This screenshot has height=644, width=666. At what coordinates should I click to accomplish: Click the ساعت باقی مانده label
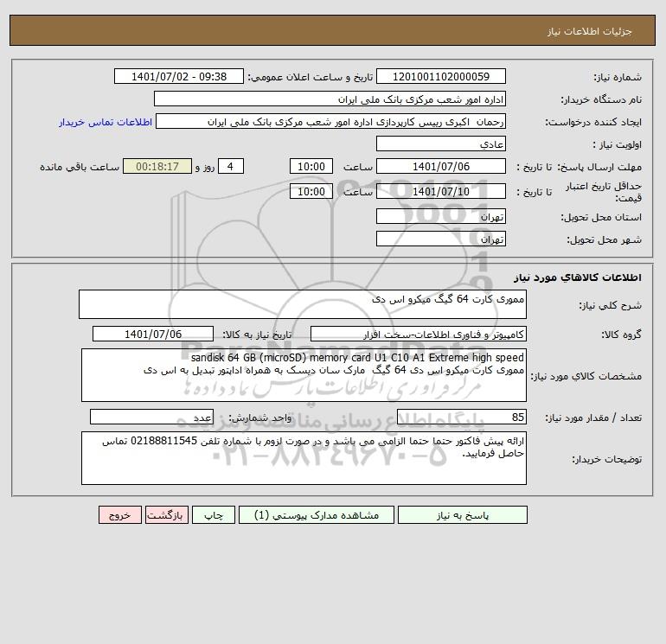pos(80,167)
